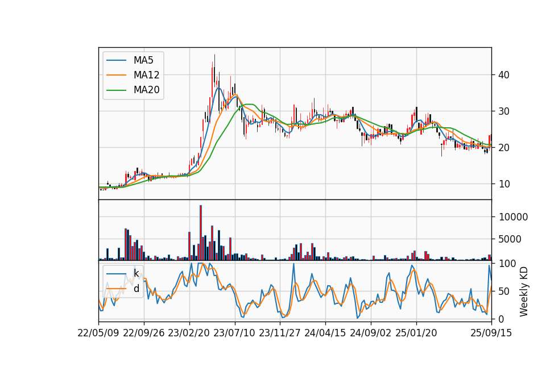
Task: Click the orange MA12 legend line sample
Action: (116, 75)
